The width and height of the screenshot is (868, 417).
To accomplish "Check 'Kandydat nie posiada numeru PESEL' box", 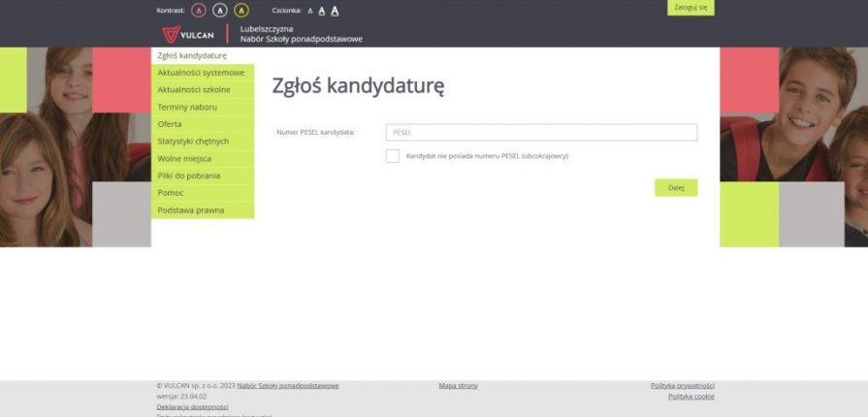I will click(x=392, y=156).
